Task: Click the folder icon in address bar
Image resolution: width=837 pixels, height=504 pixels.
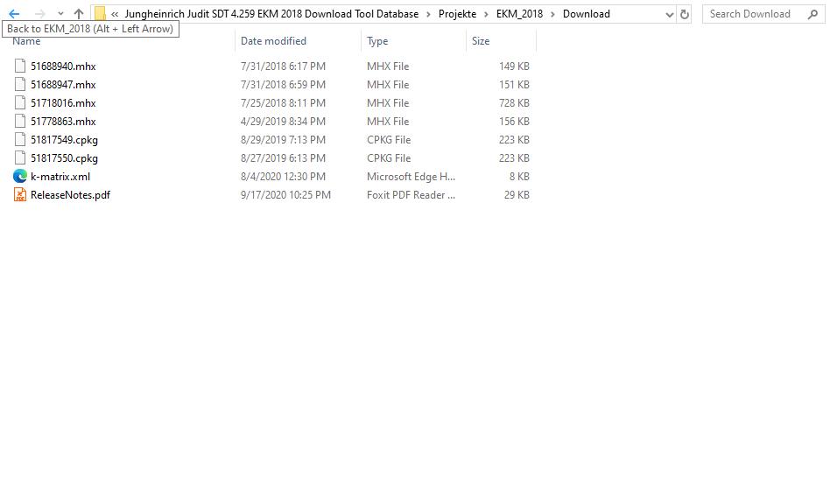Action: tap(100, 14)
